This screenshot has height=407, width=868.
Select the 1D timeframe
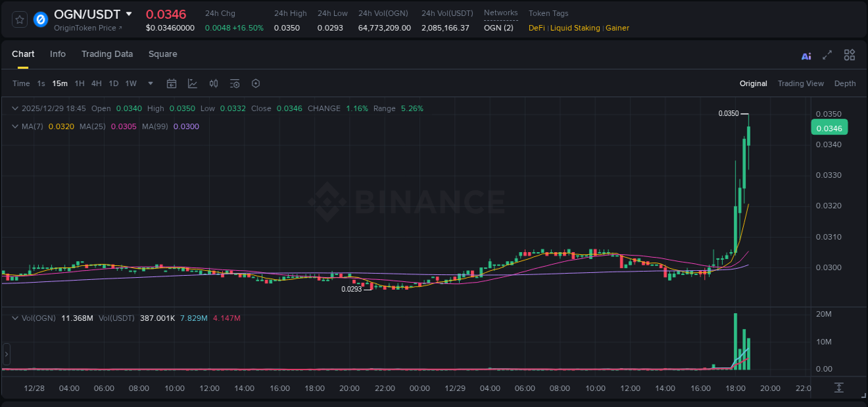pos(113,83)
